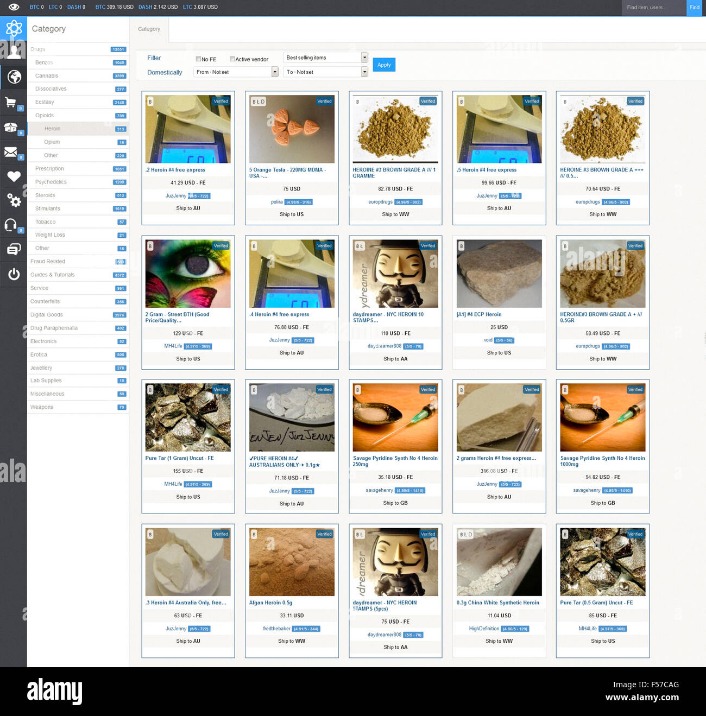Screen dimensions: 706x716
Task: Check the No FE checkbox
Action: [198, 59]
